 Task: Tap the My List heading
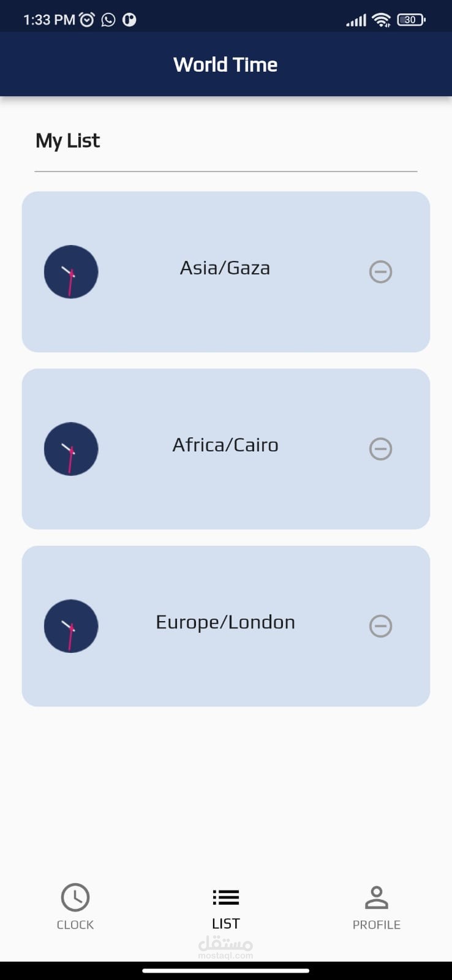68,141
